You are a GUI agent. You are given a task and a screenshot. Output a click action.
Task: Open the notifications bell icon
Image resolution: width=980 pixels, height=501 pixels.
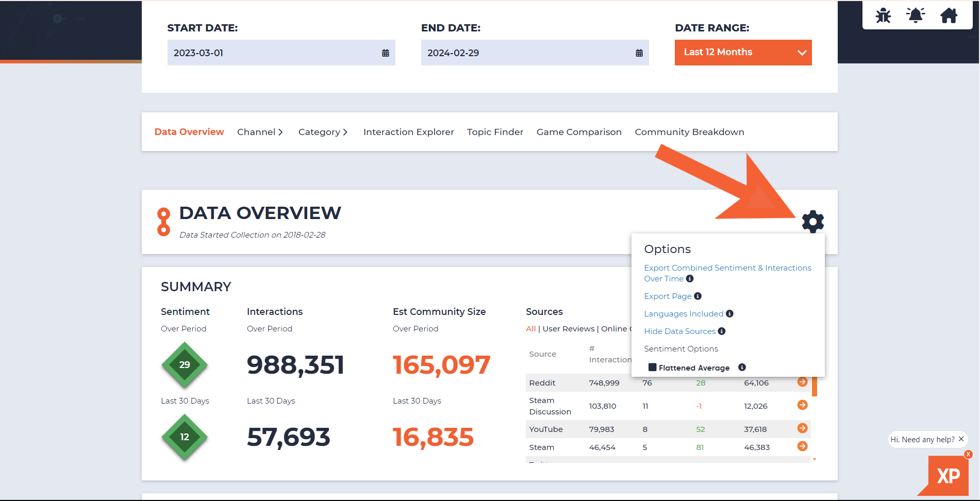pos(916,15)
